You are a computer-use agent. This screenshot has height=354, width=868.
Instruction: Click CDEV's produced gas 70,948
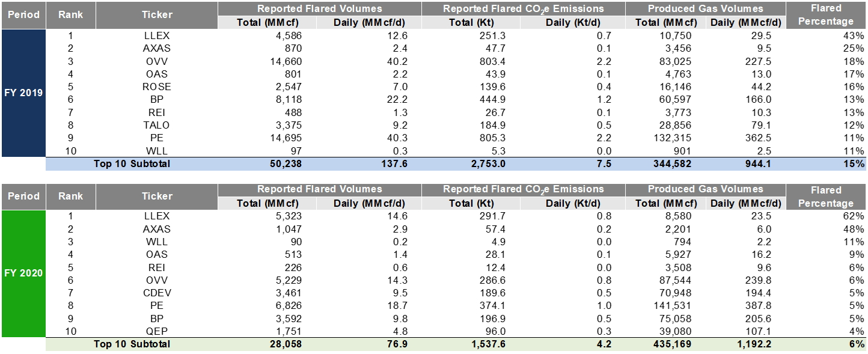tap(676, 293)
